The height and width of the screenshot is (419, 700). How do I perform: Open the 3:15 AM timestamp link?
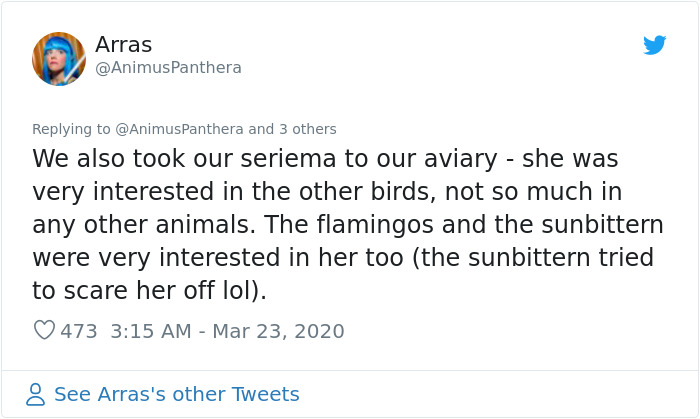click(x=148, y=330)
